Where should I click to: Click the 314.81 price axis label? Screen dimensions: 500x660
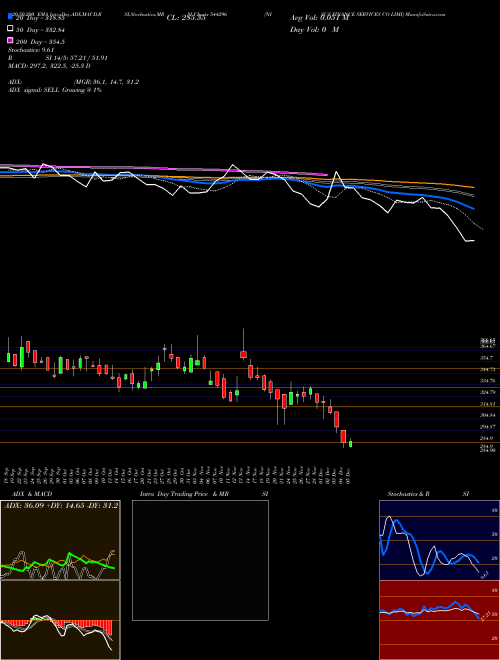(x=488, y=404)
